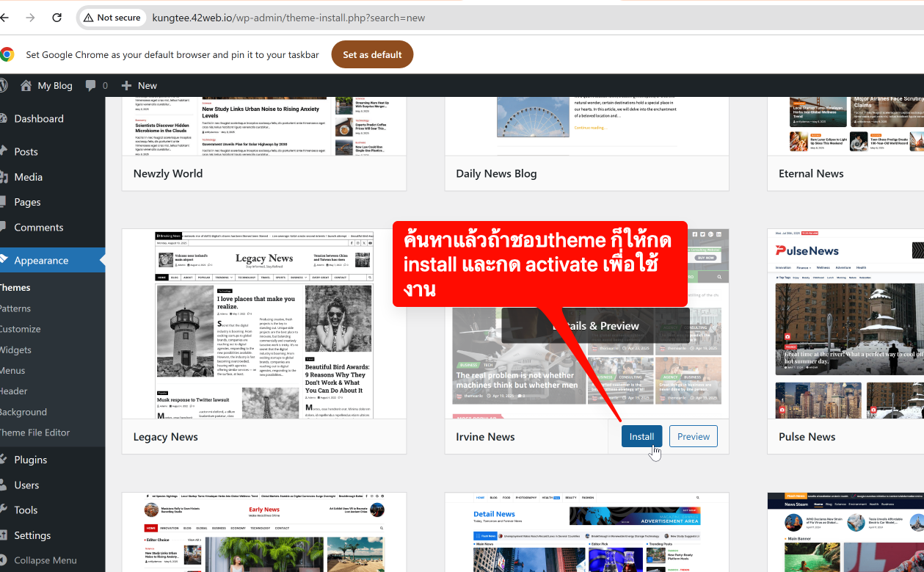Click the plus New content icon

coord(126,85)
